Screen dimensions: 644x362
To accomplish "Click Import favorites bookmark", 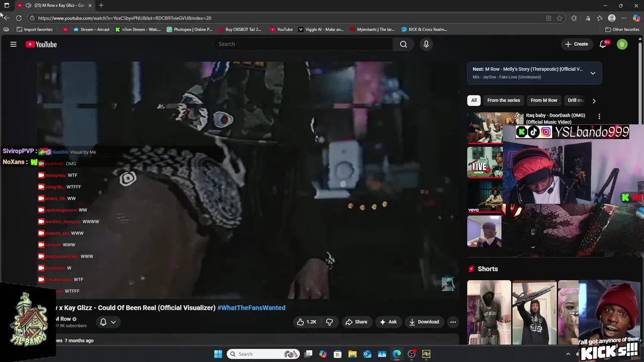I will point(34,29).
